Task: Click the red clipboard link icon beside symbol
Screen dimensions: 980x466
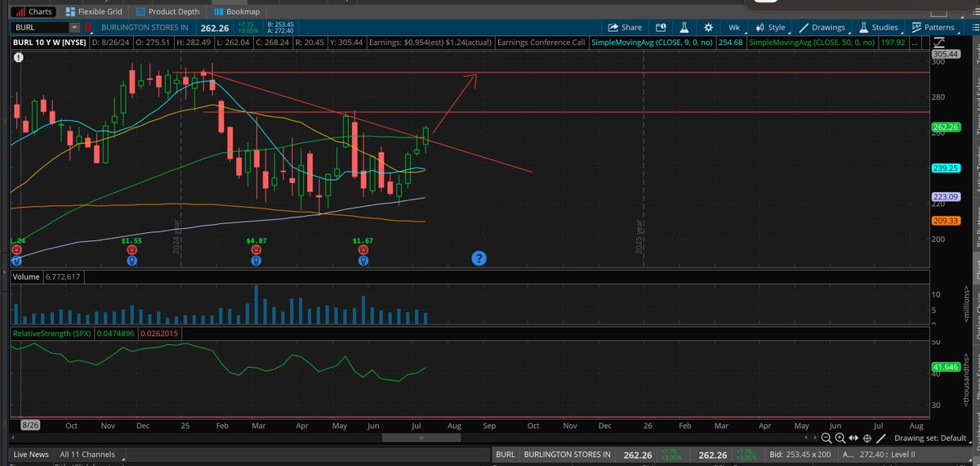Action: pyautogui.click(x=88, y=28)
